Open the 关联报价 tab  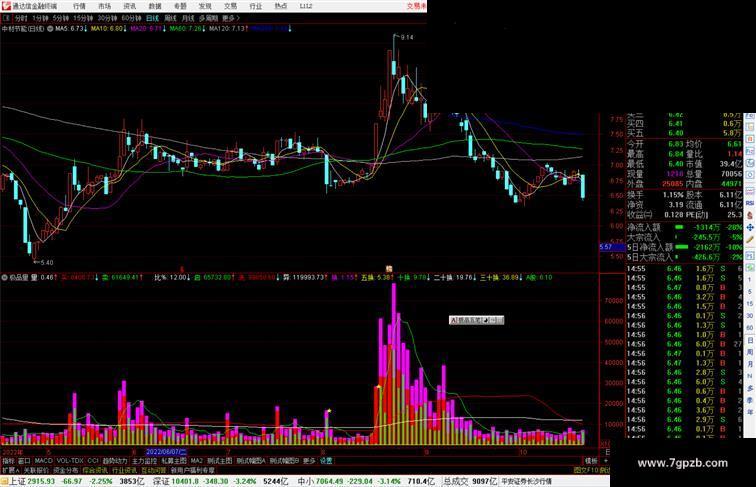37,470
